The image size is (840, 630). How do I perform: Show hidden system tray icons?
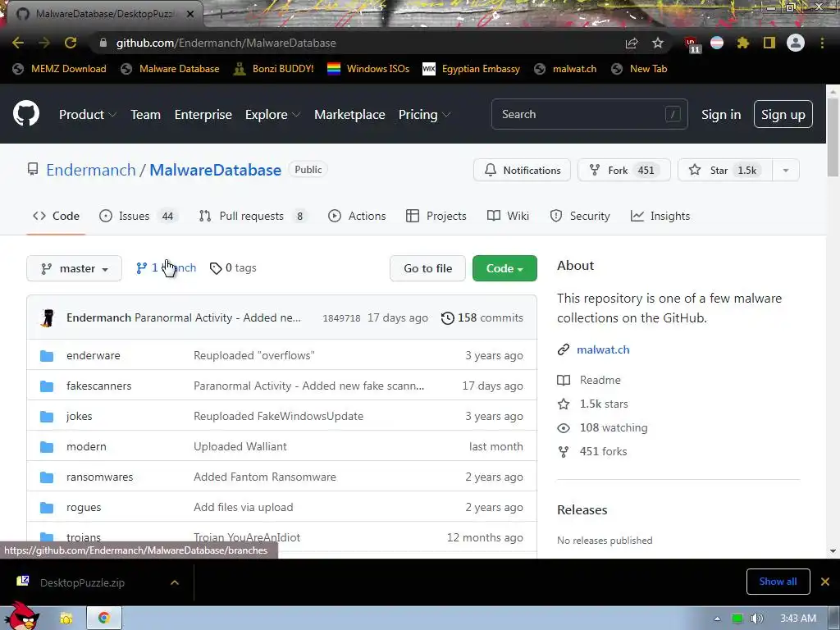pyautogui.click(x=717, y=619)
